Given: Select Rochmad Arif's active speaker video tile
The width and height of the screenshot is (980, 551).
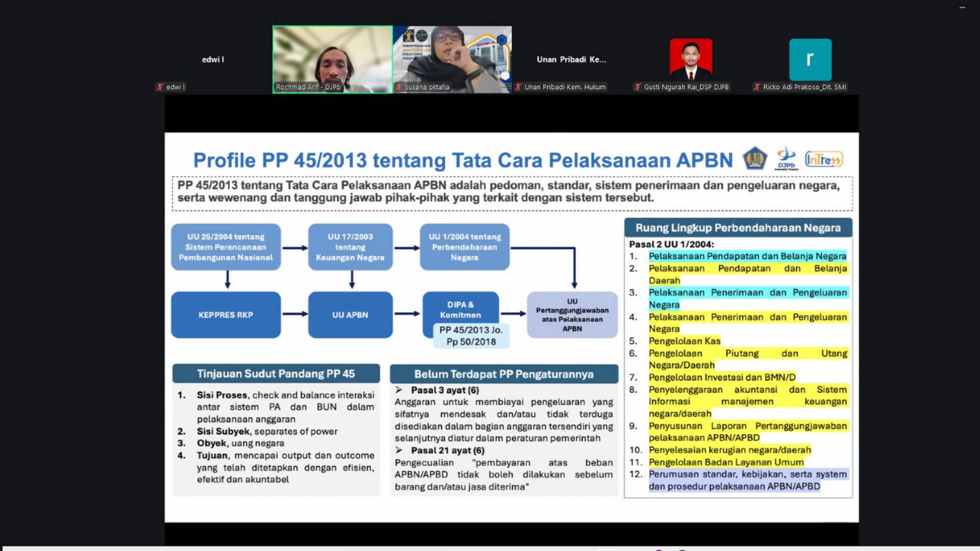Looking at the screenshot, I should (x=332, y=59).
